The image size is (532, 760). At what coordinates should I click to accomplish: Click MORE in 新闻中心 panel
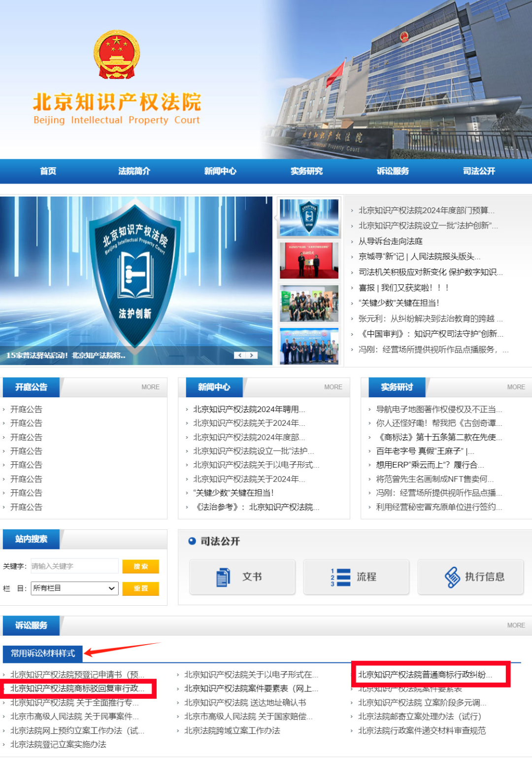pyautogui.click(x=333, y=387)
